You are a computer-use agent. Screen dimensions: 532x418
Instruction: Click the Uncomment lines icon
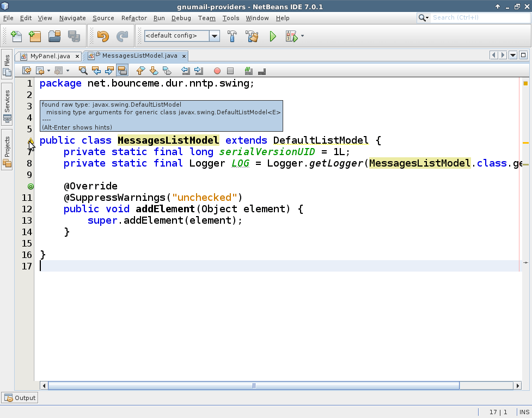[x=262, y=71]
